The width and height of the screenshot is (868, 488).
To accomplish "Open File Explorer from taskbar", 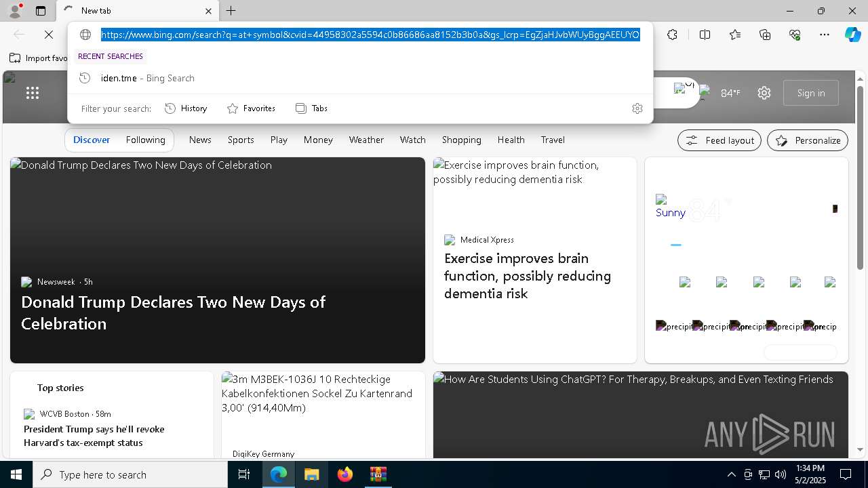I will tap(311, 474).
